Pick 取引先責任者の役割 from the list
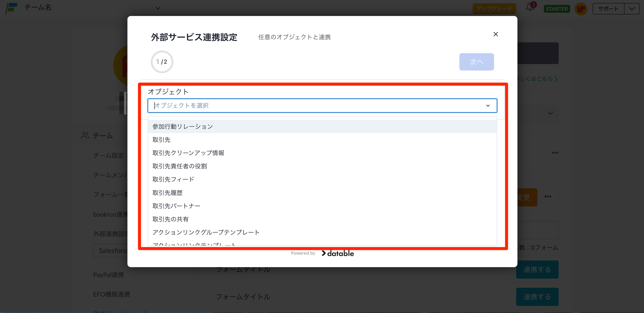The image size is (644, 313). (322, 166)
